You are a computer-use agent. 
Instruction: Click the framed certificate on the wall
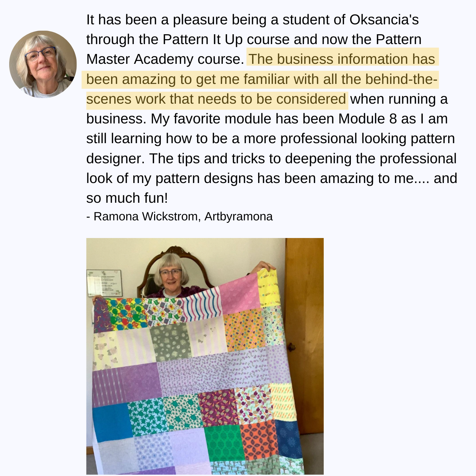(105, 283)
